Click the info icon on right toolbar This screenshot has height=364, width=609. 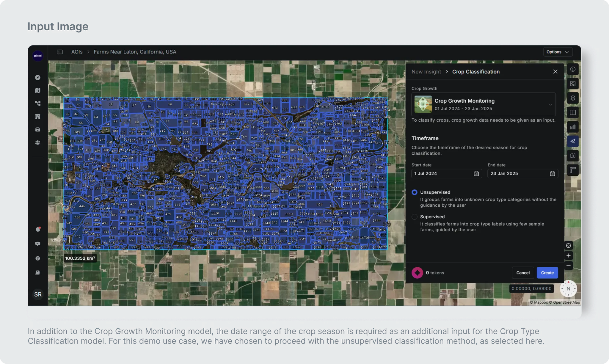tap(573, 69)
